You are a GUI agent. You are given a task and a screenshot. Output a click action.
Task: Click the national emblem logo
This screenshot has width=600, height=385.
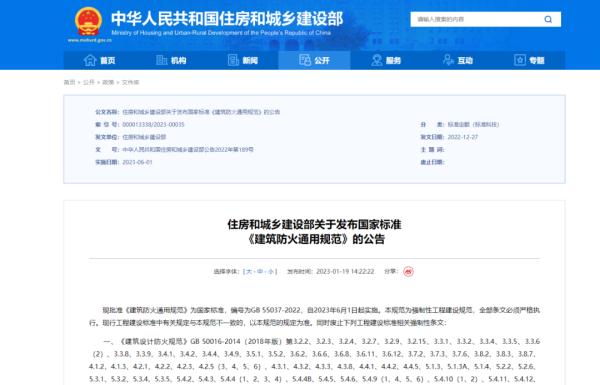coord(88,22)
